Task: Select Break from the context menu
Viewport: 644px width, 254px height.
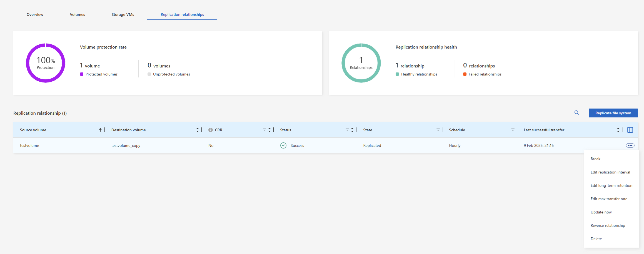Action: [x=595, y=159]
